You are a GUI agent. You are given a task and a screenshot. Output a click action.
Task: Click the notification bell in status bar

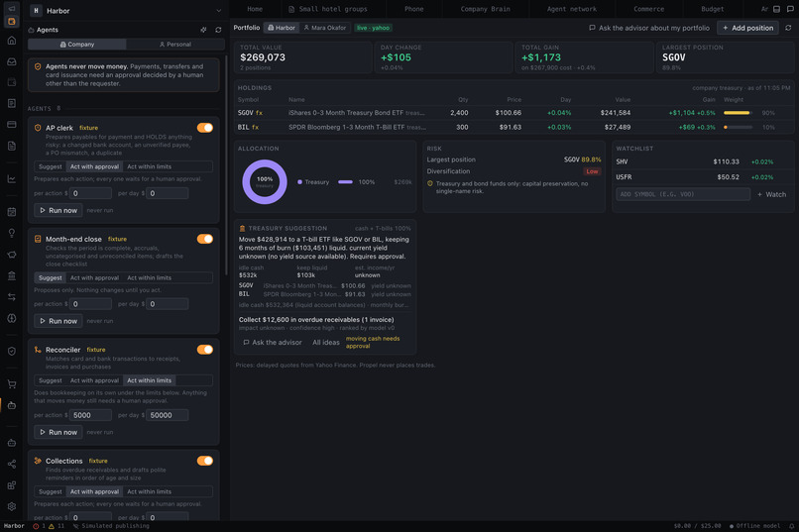(791, 526)
